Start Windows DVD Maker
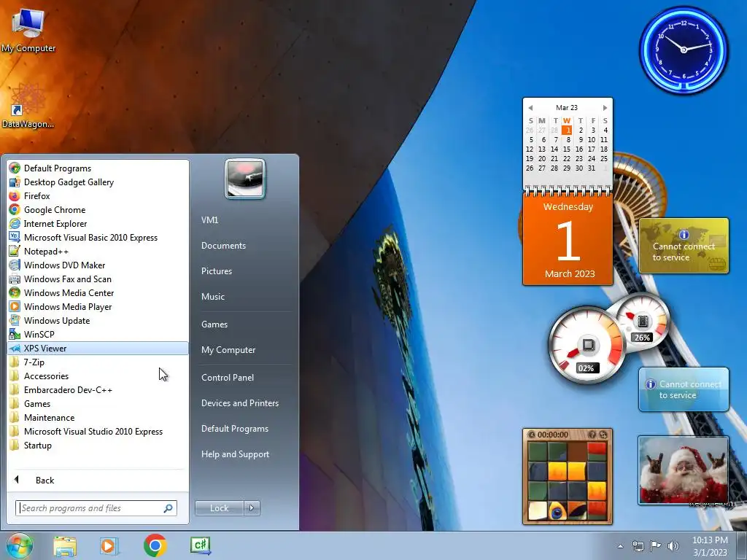 (98, 265)
